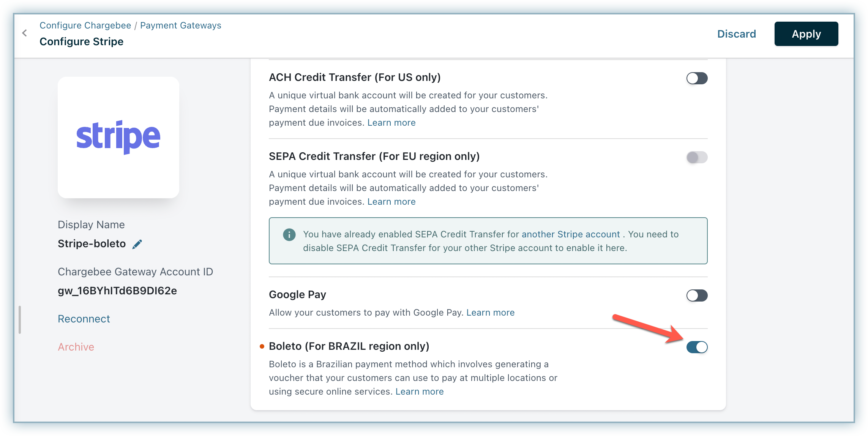Screen dimensions: 868x436
Task: Follow the another Stripe account link
Action: coord(571,234)
